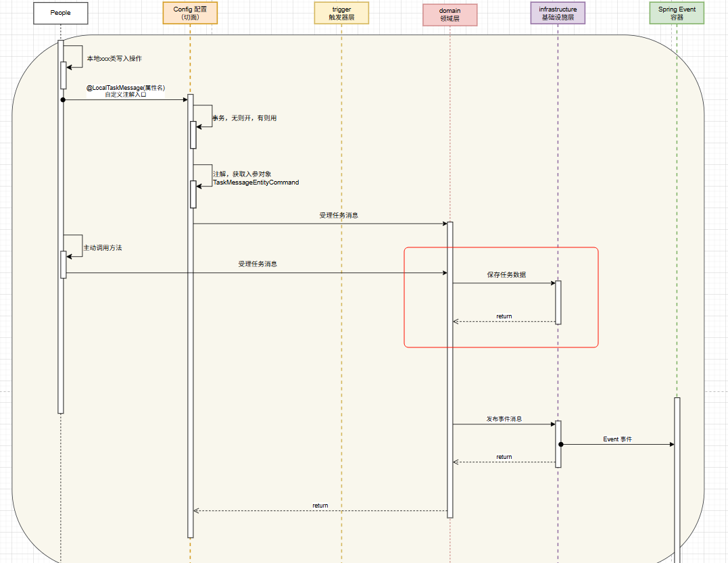This screenshot has width=728, height=563.
Task: Select the @LocalTaskMessage(属性名) message label
Action: coord(126,88)
